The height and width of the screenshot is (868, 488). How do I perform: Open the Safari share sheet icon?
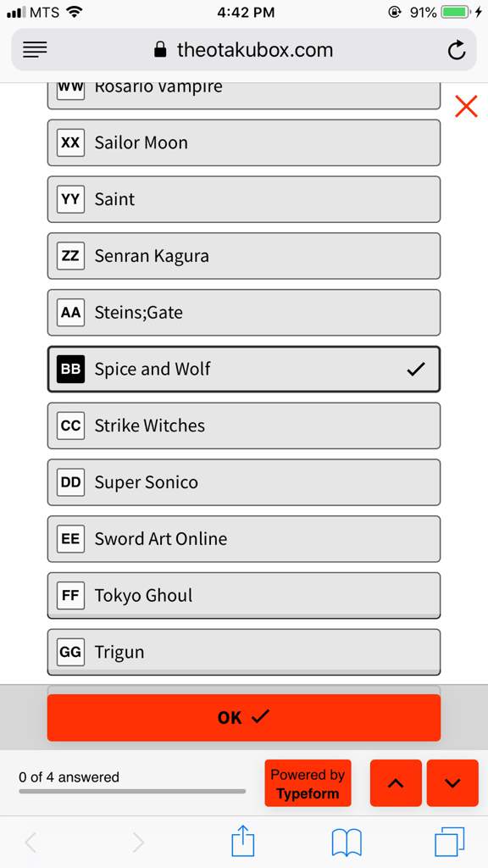point(243,842)
